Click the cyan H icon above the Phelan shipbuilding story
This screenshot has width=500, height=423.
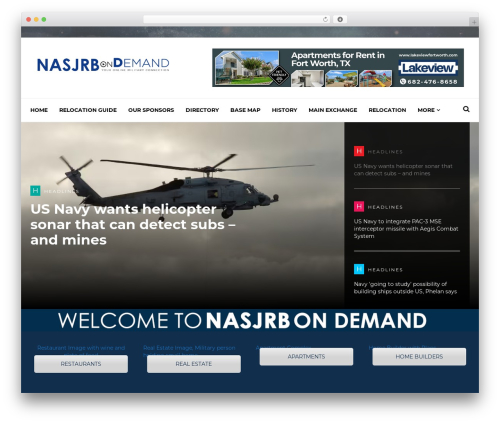click(359, 269)
